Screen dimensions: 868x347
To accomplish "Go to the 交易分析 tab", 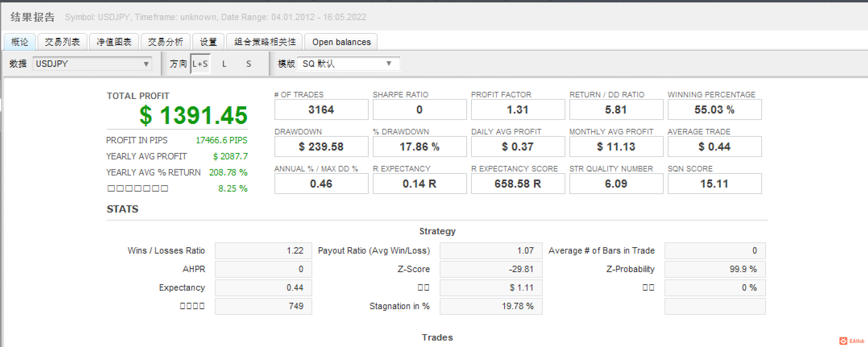I will click(166, 42).
